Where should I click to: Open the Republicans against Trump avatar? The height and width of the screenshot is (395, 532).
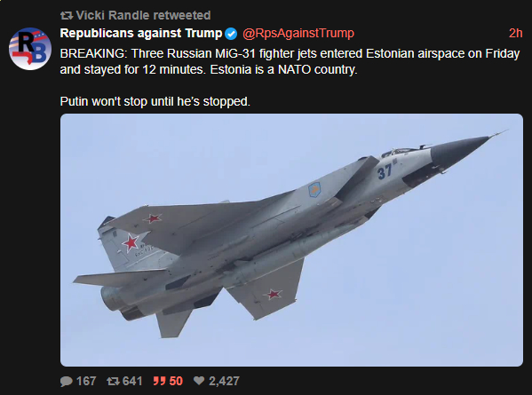pyautogui.click(x=30, y=49)
